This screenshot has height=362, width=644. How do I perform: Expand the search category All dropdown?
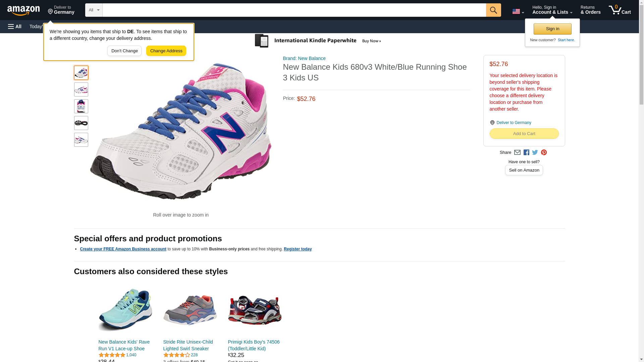pyautogui.click(x=94, y=10)
